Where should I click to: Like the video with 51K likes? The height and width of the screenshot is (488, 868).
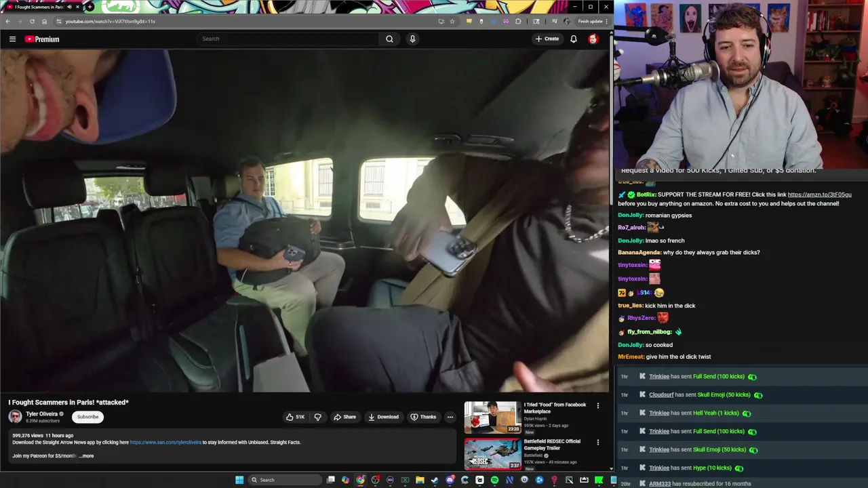[296, 417]
